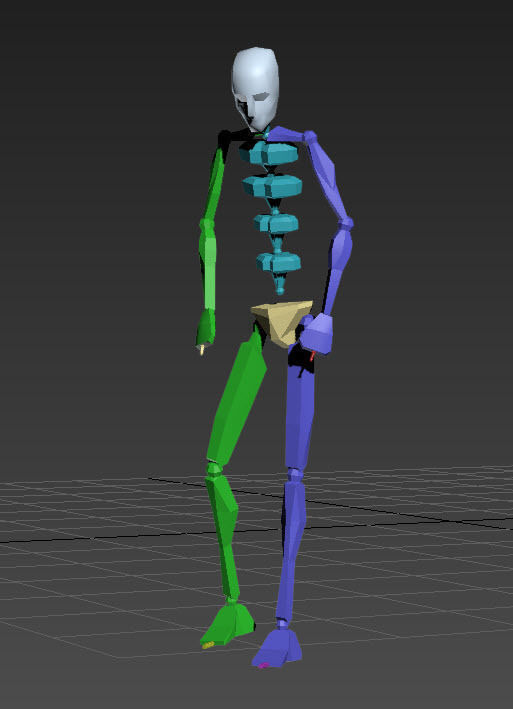The width and height of the screenshot is (513, 709).
Task: Pick the blue calf bone
Action: tap(291, 549)
